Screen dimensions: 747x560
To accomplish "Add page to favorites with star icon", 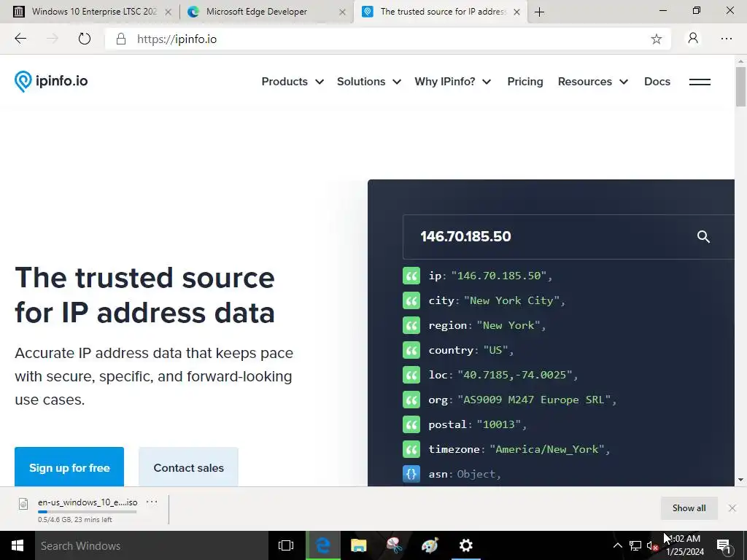I will click(656, 39).
